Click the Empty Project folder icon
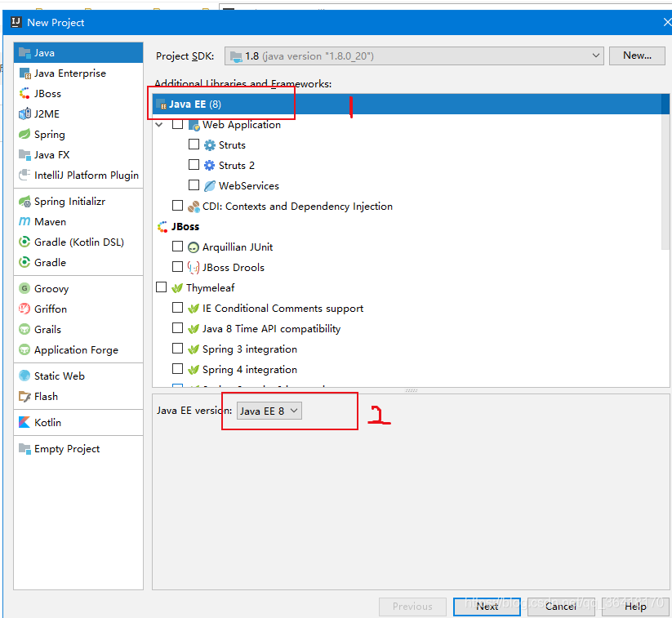This screenshot has height=618, width=672. tap(24, 449)
